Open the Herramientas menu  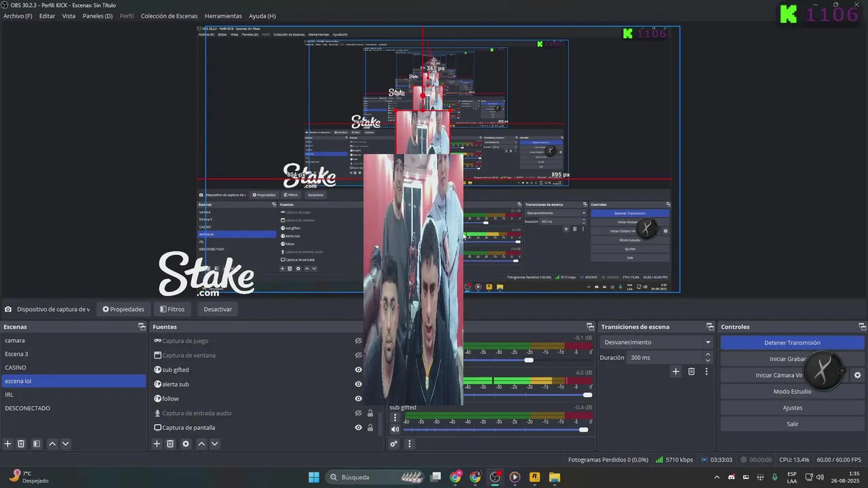click(x=223, y=16)
